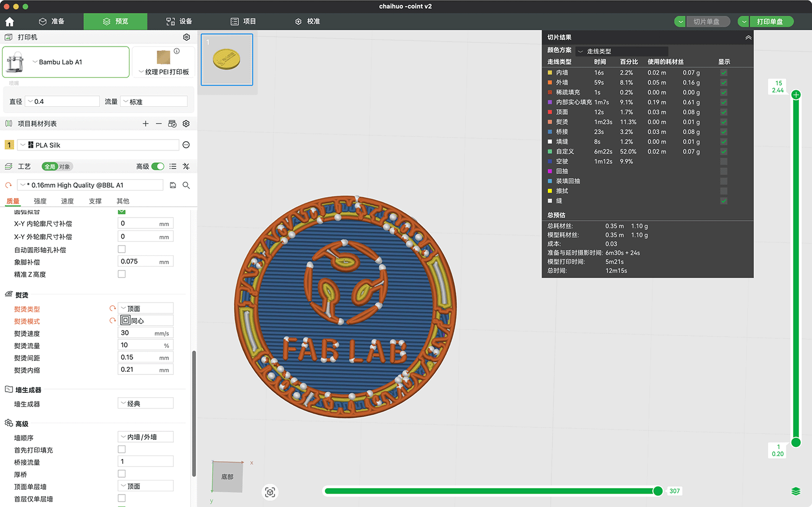Open wall order inner/outer dropdown
Viewport: 812px width, 507px height.
coord(146,437)
